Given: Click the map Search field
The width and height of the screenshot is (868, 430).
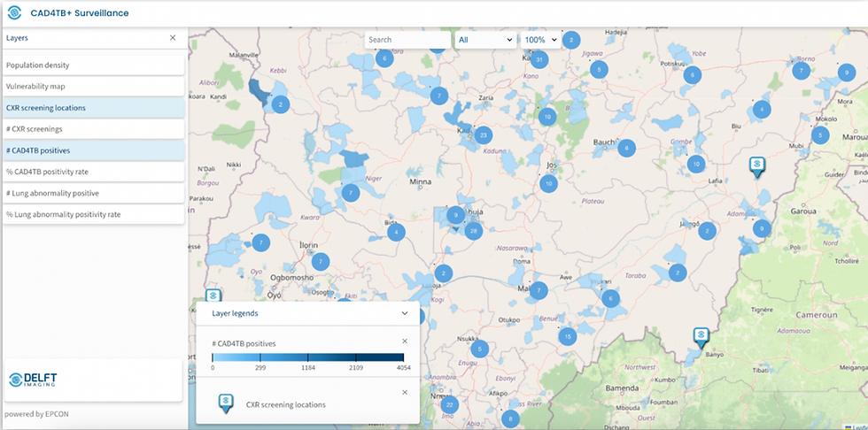Looking at the screenshot, I should (408, 40).
